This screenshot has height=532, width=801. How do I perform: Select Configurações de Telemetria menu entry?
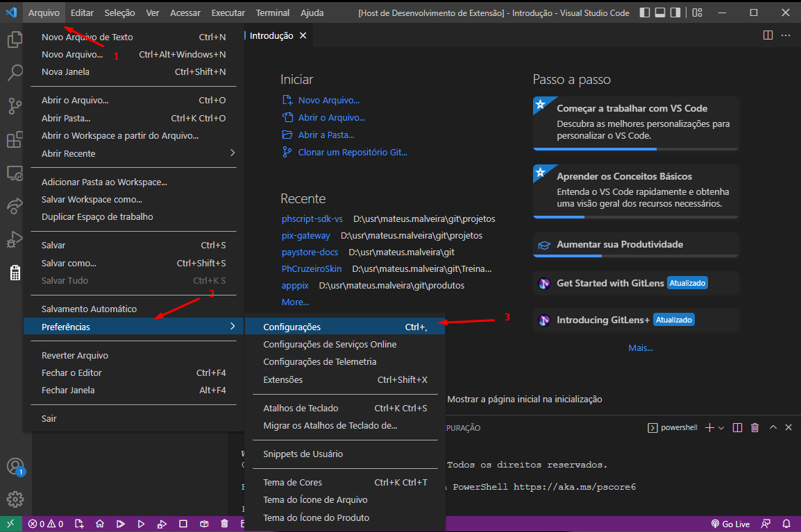(316, 361)
